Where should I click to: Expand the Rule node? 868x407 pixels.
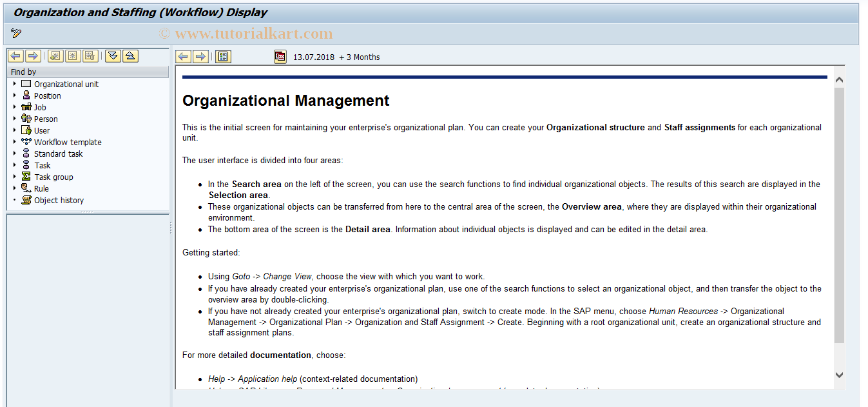tap(15, 188)
